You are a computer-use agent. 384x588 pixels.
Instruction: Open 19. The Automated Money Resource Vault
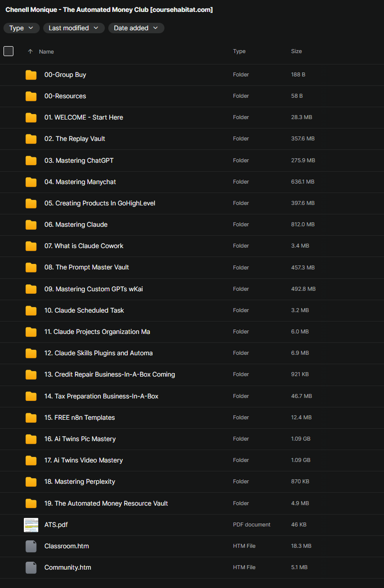pos(106,503)
